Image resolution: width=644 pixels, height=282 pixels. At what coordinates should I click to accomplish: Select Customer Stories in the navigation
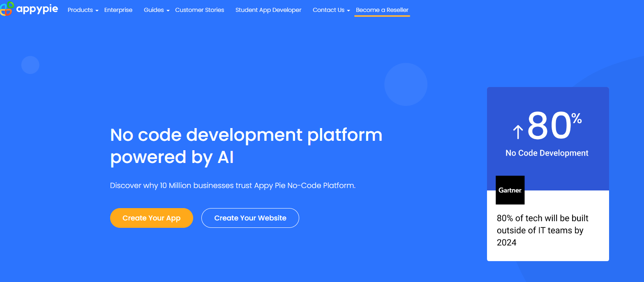pos(199,10)
